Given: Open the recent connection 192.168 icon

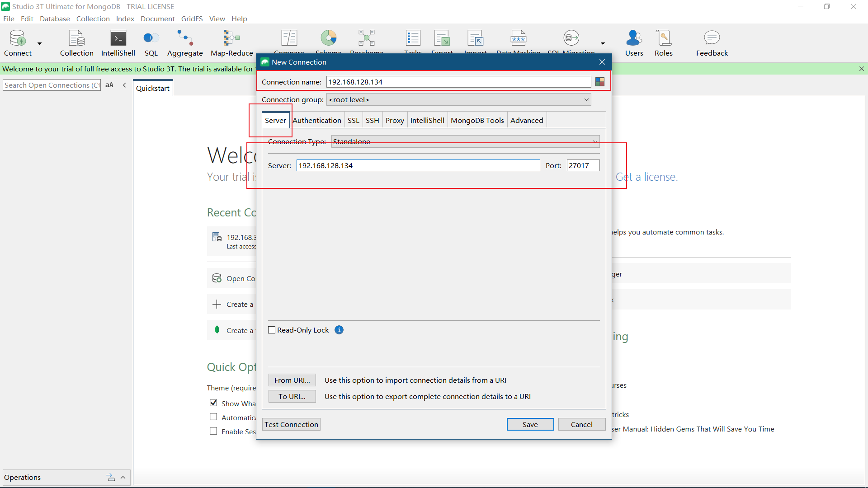Looking at the screenshot, I should (x=217, y=237).
